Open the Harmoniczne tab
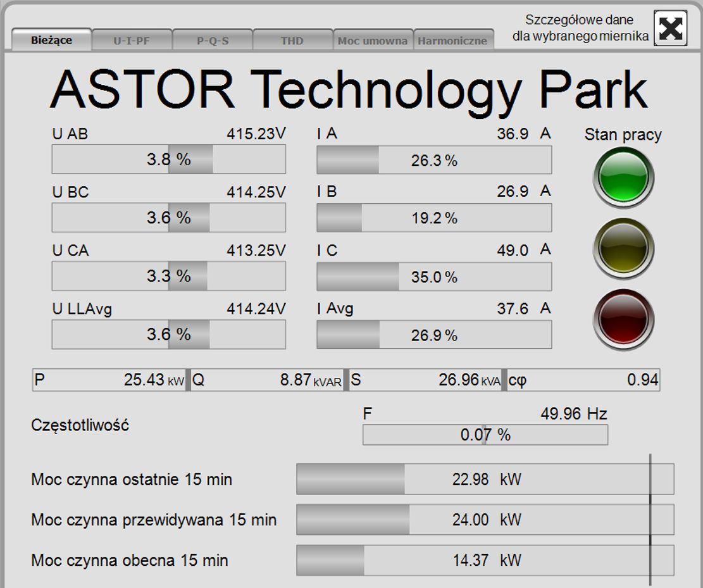 453,41
